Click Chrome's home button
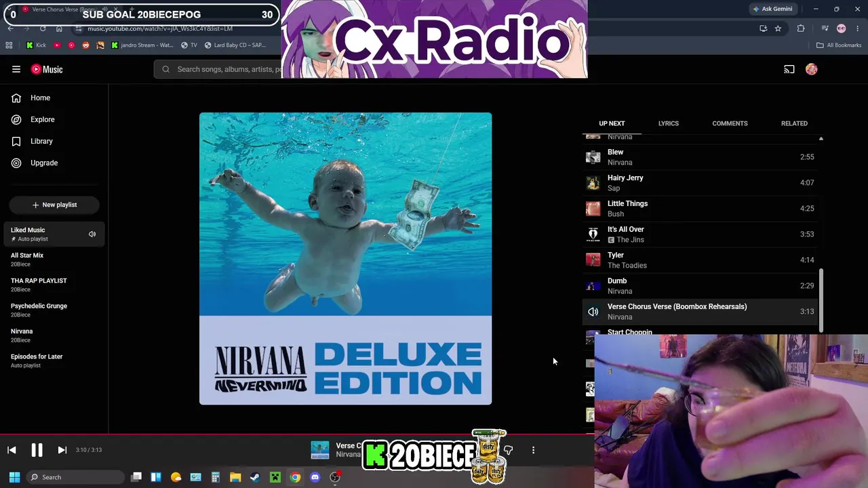 [59, 28]
